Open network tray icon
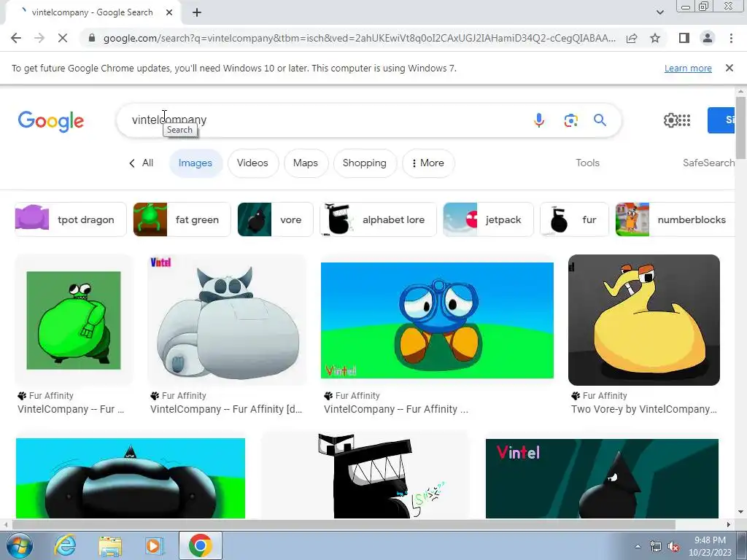Screen dimensions: 747x560 [656, 547]
